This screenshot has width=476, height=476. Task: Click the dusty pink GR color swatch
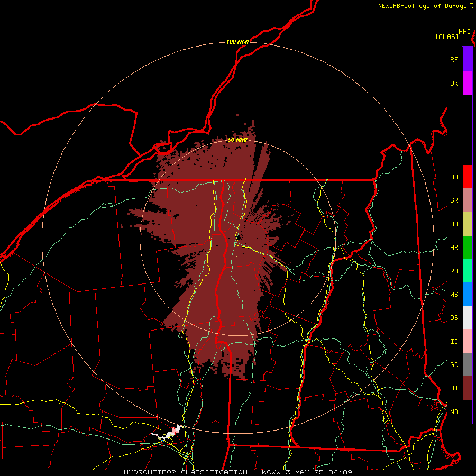pos(467,200)
